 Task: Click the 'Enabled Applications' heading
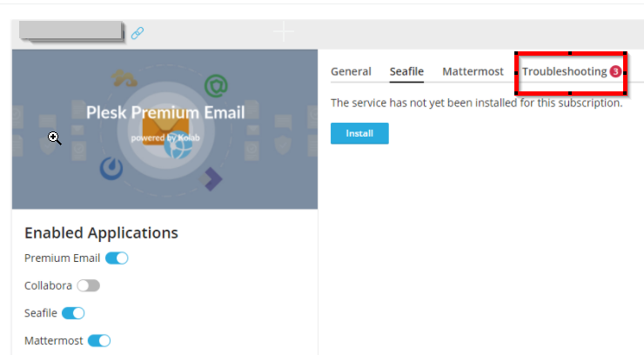101,232
